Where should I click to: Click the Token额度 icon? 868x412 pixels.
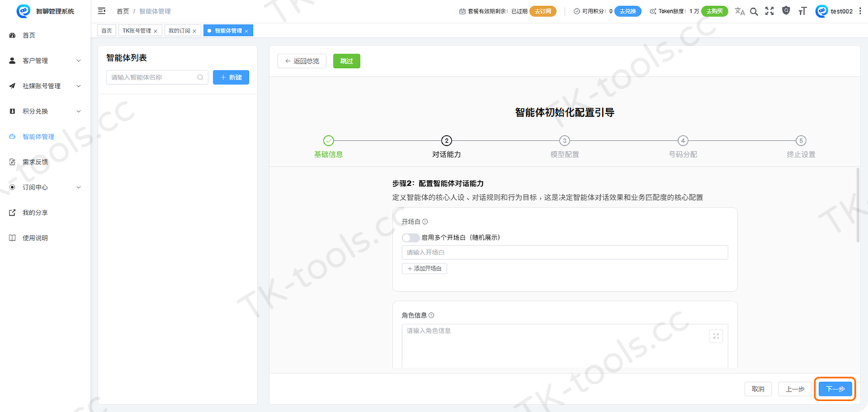pyautogui.click(x=652, y=12)
